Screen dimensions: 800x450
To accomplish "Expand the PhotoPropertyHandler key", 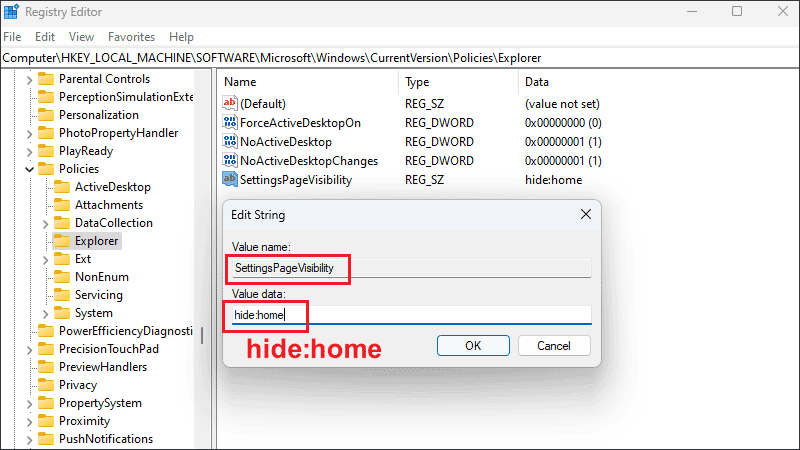I will (x=29, y=134).
